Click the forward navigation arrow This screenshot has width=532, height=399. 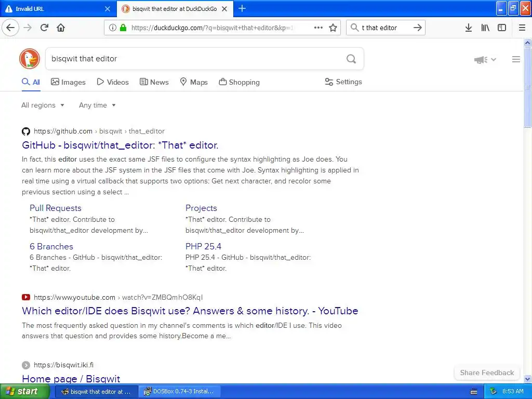click(28, 28)
